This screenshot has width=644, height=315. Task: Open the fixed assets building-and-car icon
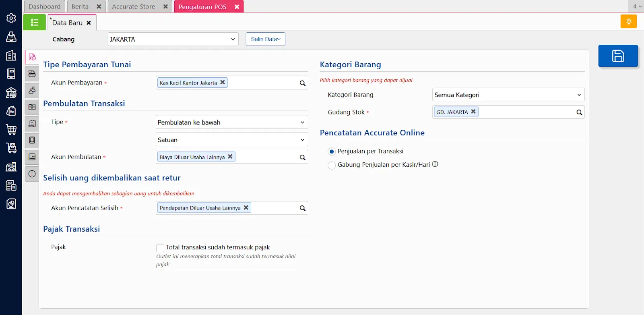11,166
